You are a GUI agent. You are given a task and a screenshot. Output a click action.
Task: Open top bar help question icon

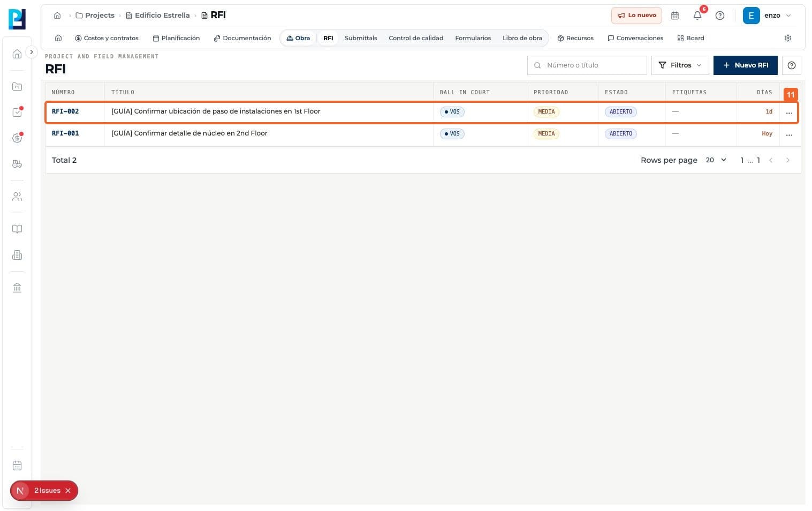click(x=720, y=16)
